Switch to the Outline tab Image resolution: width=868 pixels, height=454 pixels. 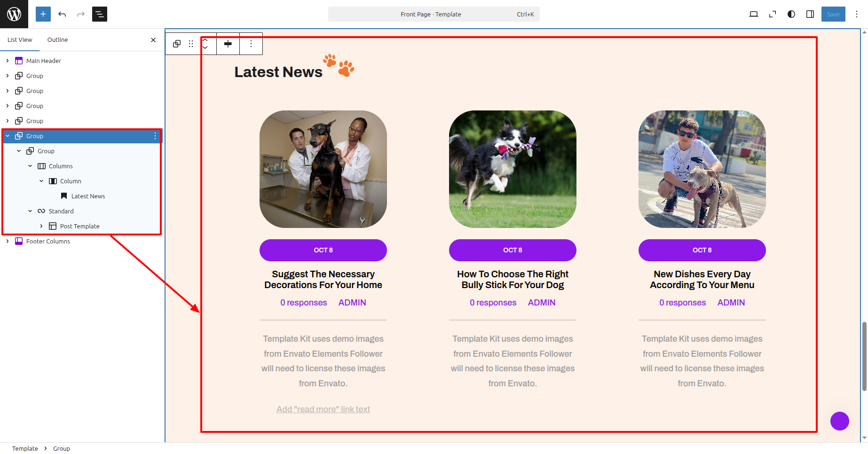pos(57,40)
